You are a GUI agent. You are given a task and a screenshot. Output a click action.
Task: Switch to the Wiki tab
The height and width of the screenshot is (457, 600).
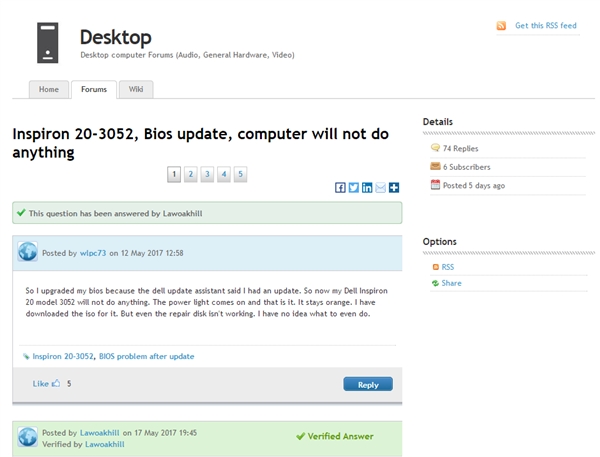(x=136, y=90)
